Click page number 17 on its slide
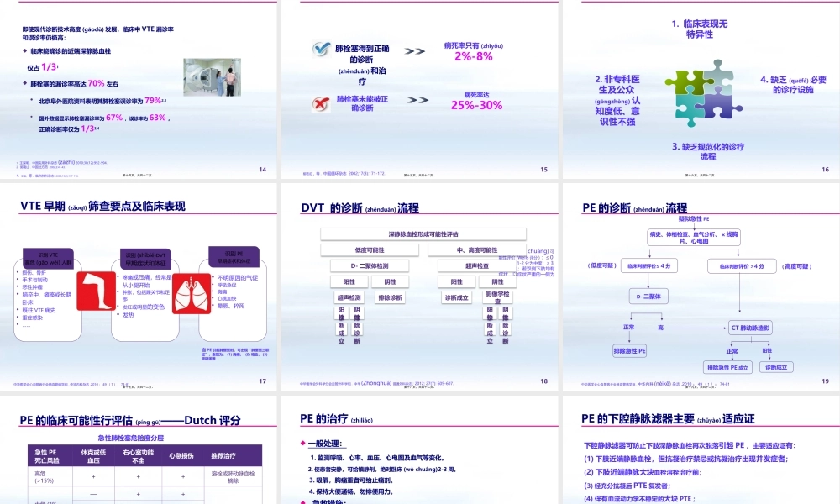This screenshot has width=840, height=504. 264,382
